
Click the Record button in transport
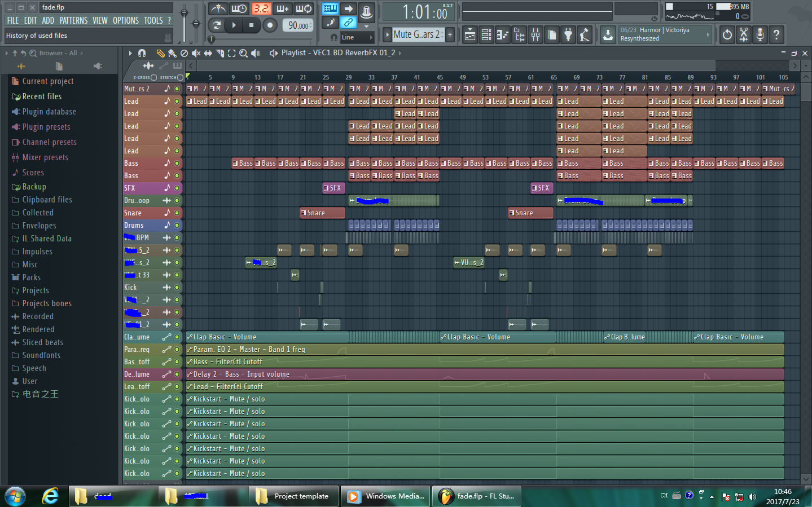(270, 25)
